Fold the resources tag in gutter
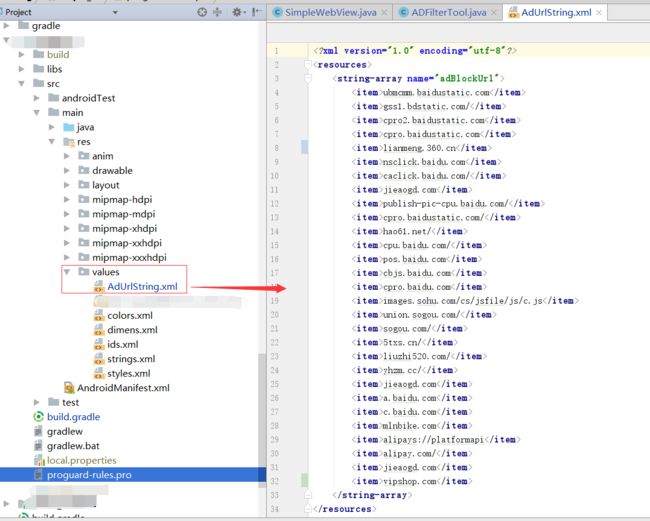 [308, 65]
